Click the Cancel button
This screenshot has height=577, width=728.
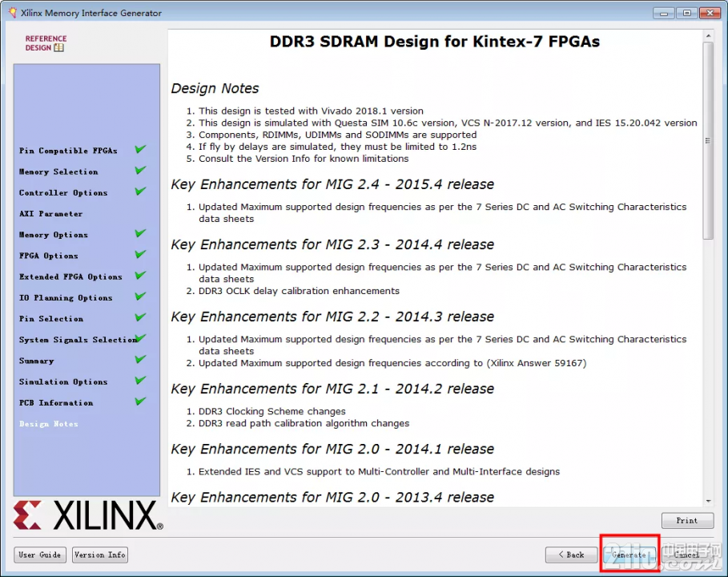(686, 555)
